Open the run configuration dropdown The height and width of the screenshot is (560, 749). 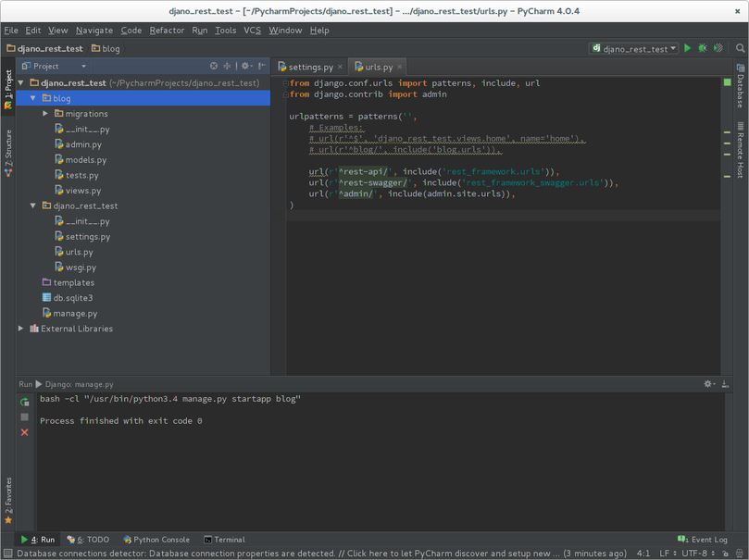634,48
